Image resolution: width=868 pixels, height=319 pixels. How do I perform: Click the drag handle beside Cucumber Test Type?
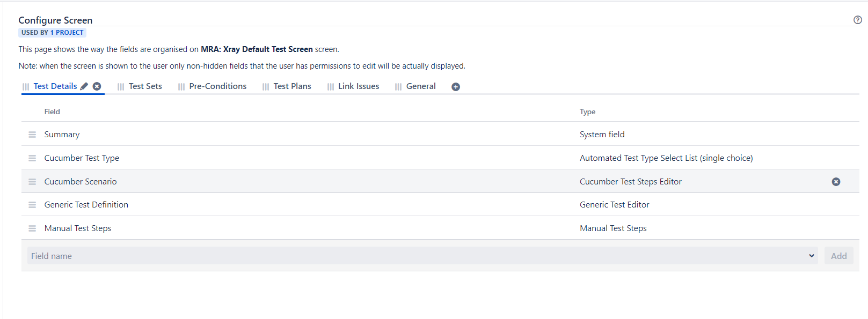coord(32,158)
